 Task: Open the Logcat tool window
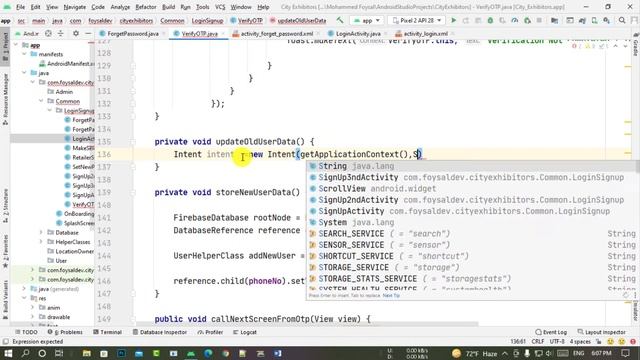[244, 332]
